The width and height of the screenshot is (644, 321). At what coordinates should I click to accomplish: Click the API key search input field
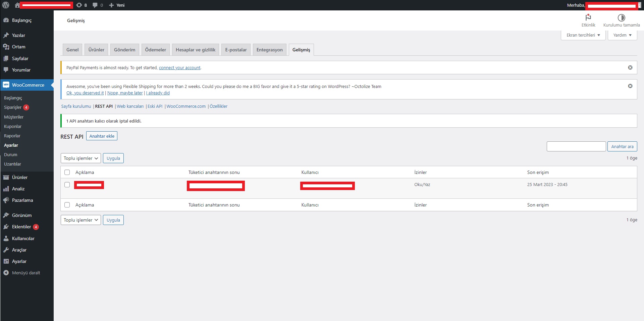pos(576,146)
